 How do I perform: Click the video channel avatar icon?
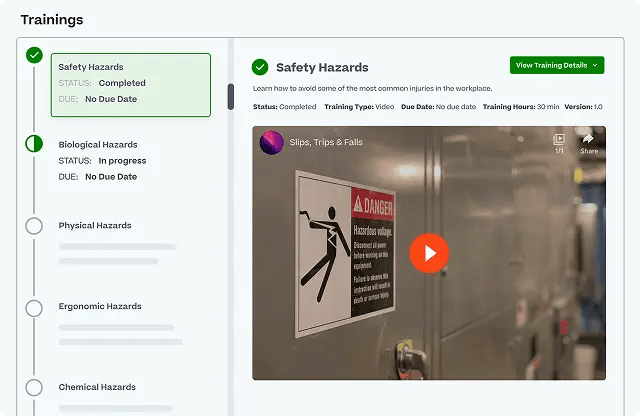click(x=271, y=143)
